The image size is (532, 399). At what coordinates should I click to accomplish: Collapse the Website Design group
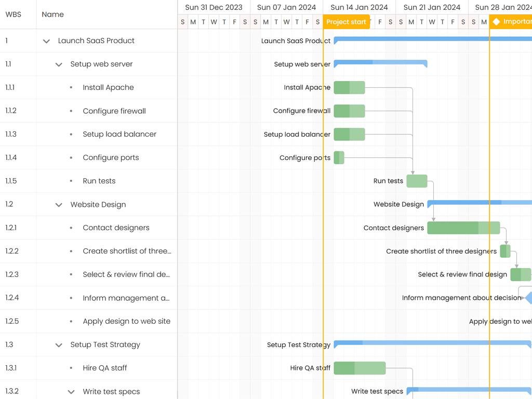(x=59, y=205)
